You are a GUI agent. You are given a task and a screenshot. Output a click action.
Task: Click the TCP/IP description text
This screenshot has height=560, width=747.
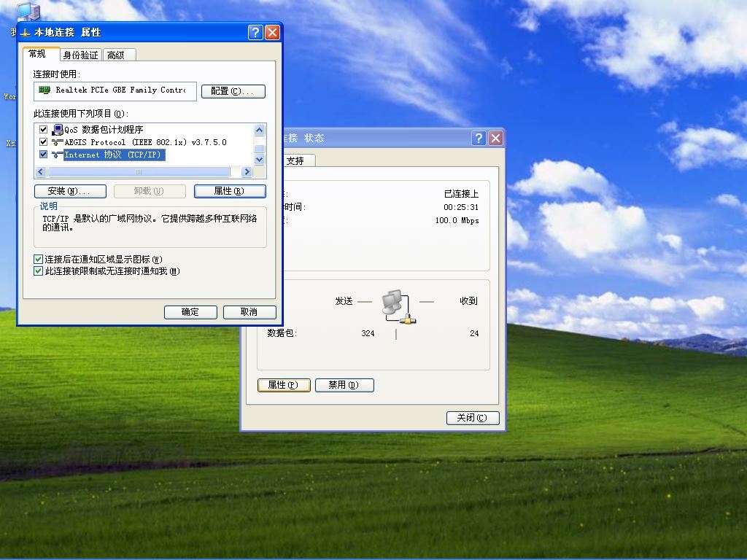[x=150, y=223]
